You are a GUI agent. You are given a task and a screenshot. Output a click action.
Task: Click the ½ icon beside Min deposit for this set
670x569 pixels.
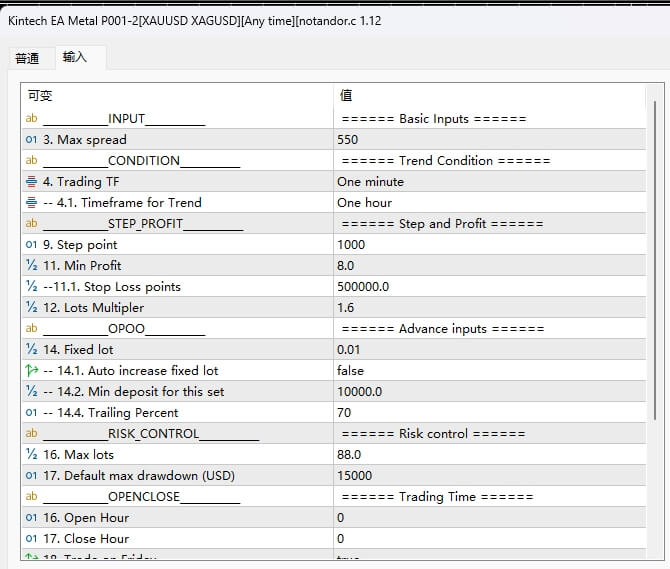click(x=32, y=391)
